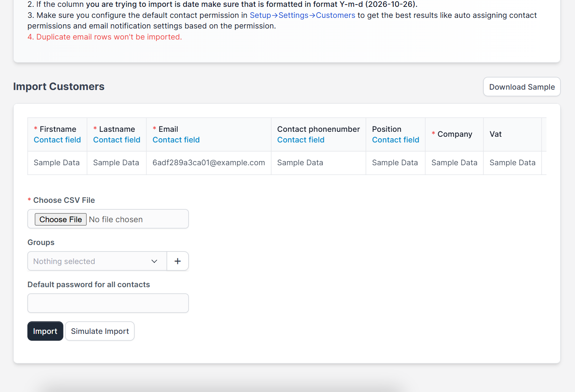This screenshot has width=575, height=392.
Task: Click the sample email 6adf289a3ca01@example.com cell
Action: click(x=209, y=163)
